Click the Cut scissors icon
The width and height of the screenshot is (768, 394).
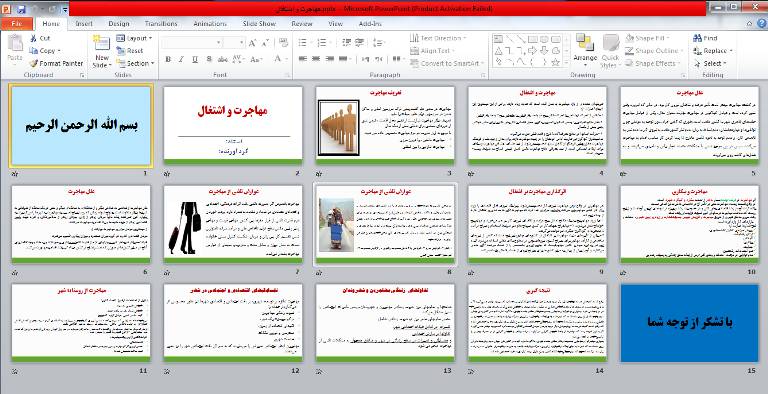(x=33, y=38)
